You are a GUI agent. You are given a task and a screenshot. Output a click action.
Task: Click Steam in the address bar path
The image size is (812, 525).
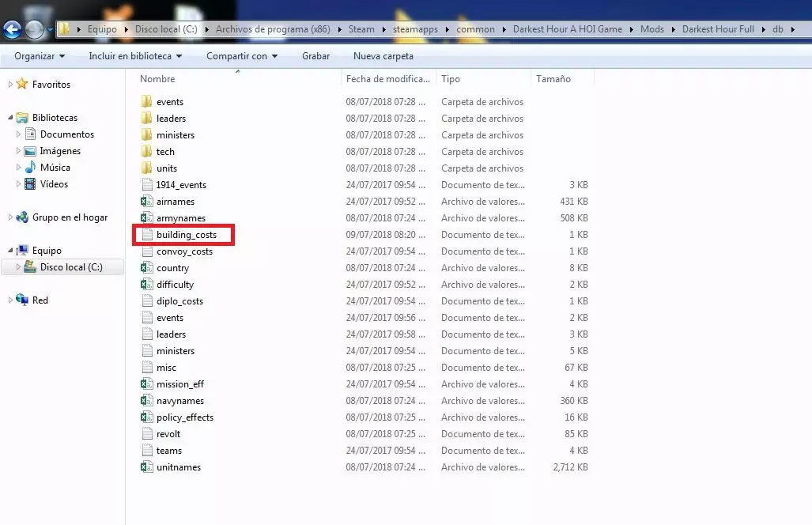pyautogui.click(x=361, y=29)
